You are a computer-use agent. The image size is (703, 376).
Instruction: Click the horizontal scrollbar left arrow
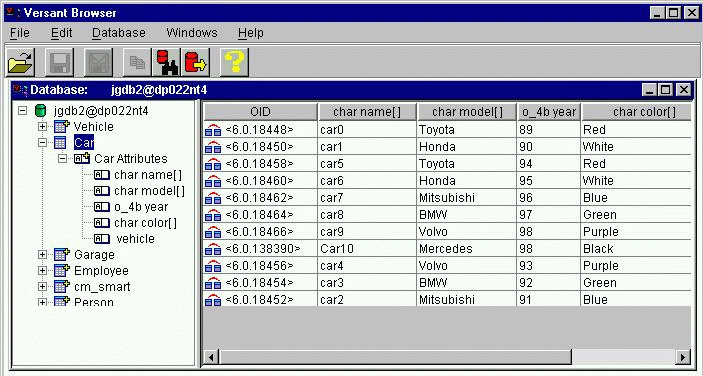click(211, 357)
